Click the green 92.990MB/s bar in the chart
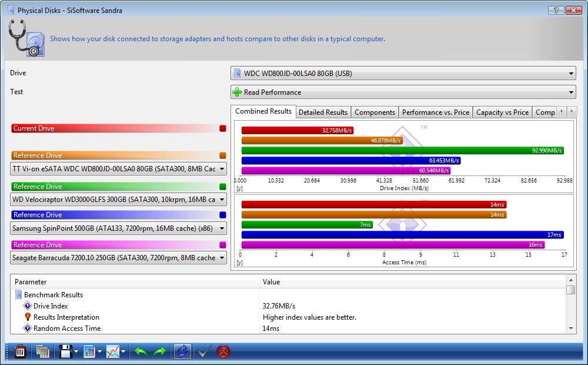The width and height of the screenshot is (588, 365). point(402,151)
